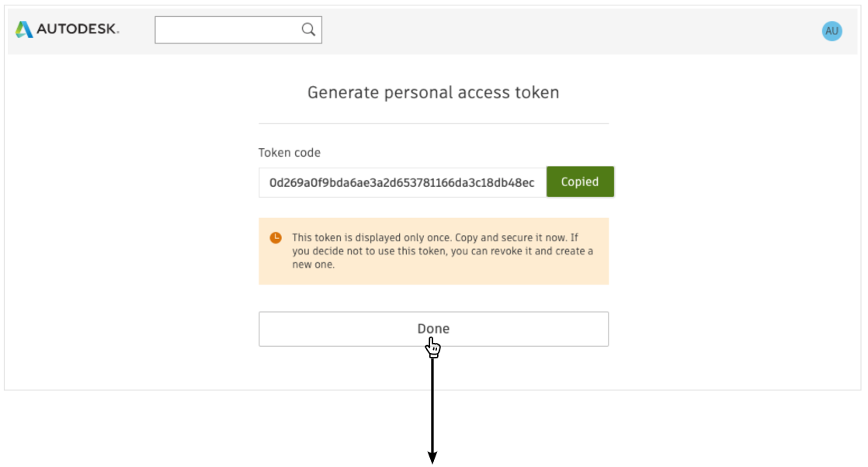Click the black downward arrowhead below Done
868x467 pixels.
432,457
